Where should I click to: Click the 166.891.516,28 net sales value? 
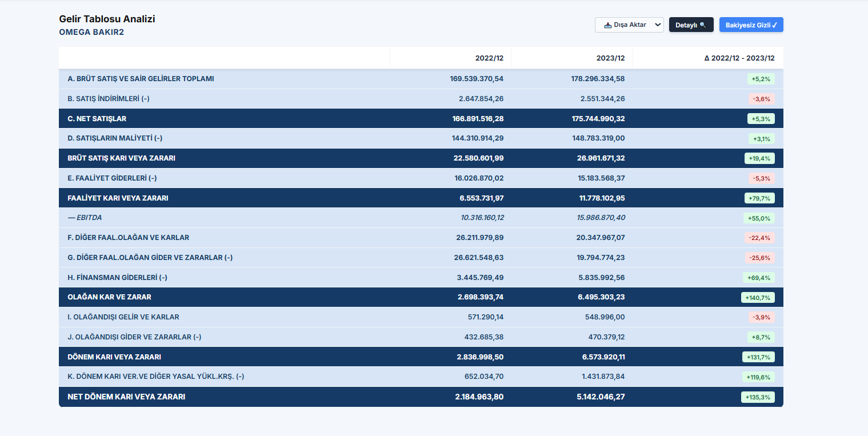coord(478,119)
